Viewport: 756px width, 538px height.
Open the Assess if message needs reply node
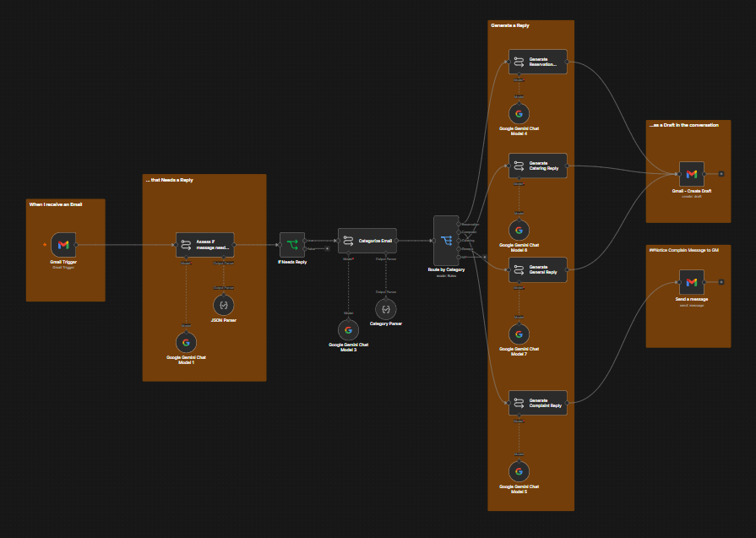[x=205, y=245]
